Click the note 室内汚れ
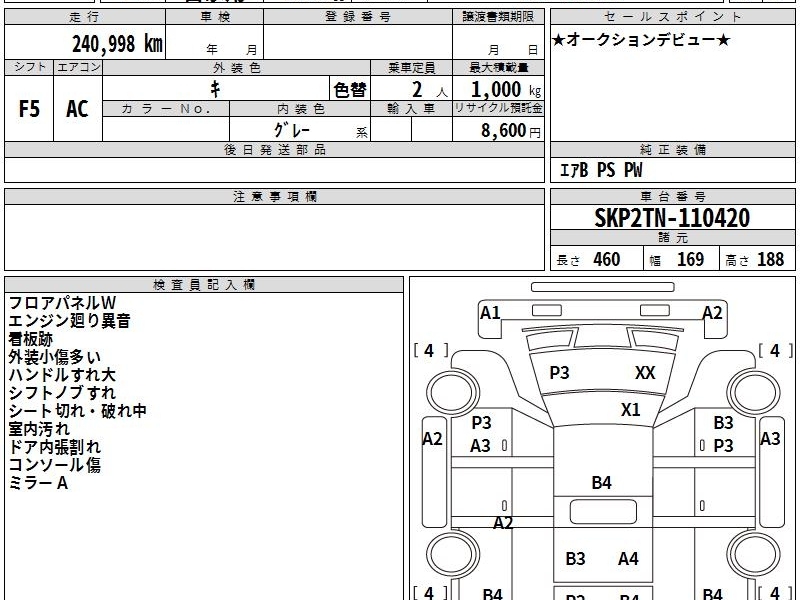Viewport: 800px width, 600px height. point(39,429)
